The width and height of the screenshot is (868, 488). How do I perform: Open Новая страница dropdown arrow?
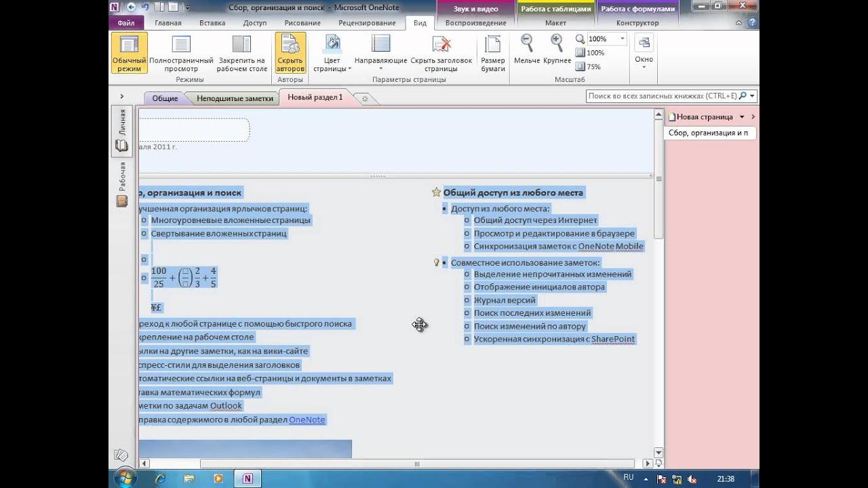tap(742, 117)
